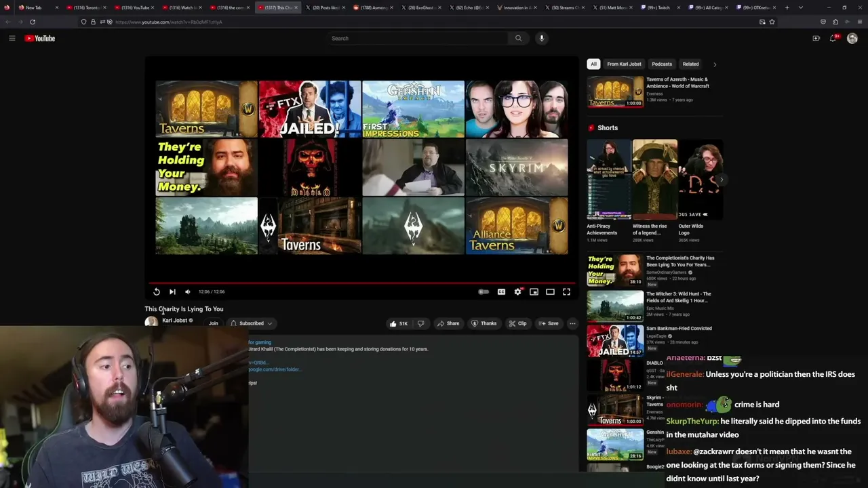This screenshot has height=488, width=868.
Task: Open YouTube notifications bell
Action: tap(833, 39)
